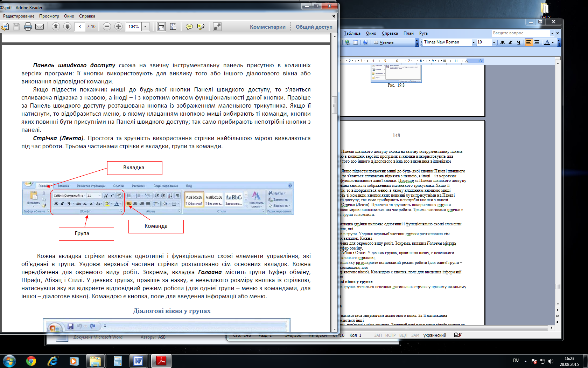This screenshot has height=368, width=588.
Task: Click the fit full page icon
Action: click(x=173, y=27)
